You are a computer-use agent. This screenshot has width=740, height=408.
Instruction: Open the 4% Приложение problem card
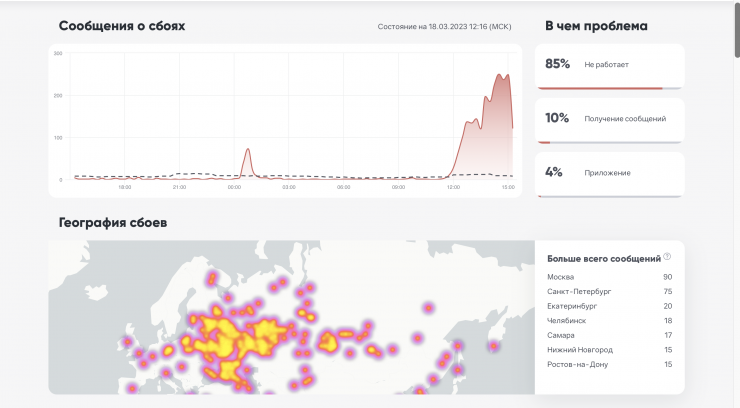point(610,172)
